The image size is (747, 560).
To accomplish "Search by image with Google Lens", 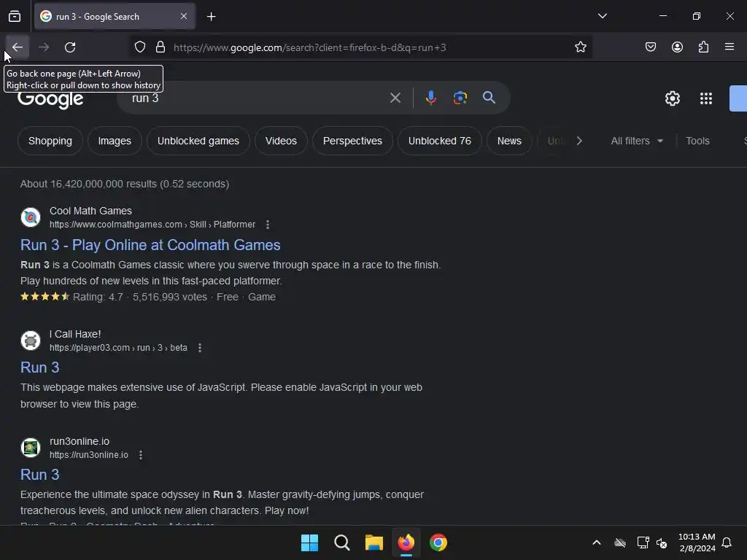I will [460, 98].
